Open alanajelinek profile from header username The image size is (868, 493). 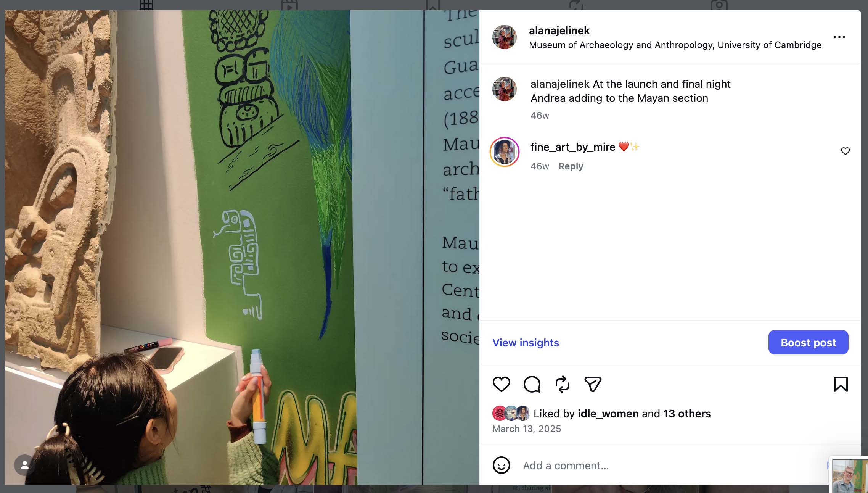559,31
